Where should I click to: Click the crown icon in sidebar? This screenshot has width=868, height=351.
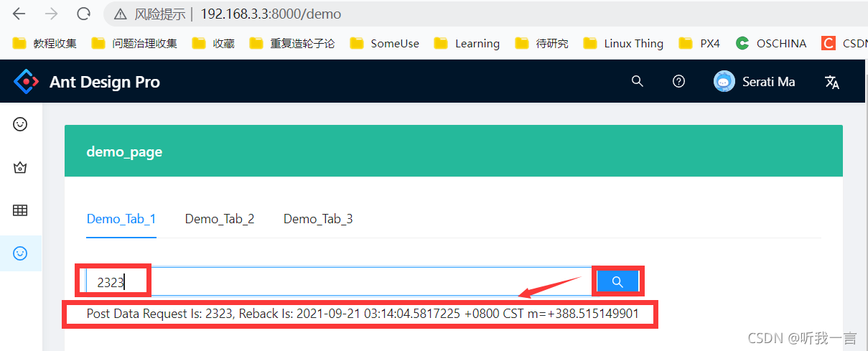21,167
